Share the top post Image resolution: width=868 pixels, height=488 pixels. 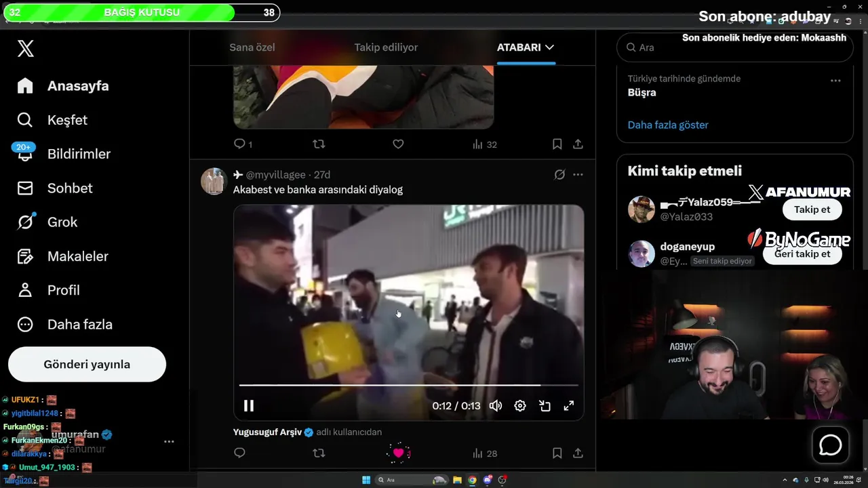[x=578, y=144]
